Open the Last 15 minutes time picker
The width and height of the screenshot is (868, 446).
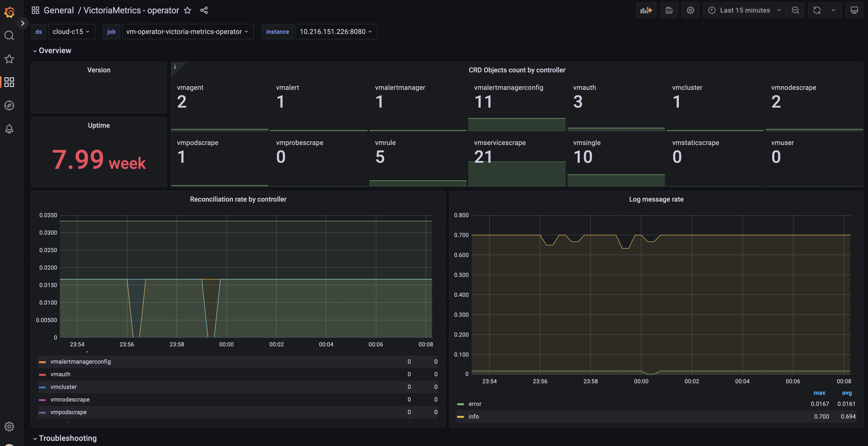(x=745, y=10)
